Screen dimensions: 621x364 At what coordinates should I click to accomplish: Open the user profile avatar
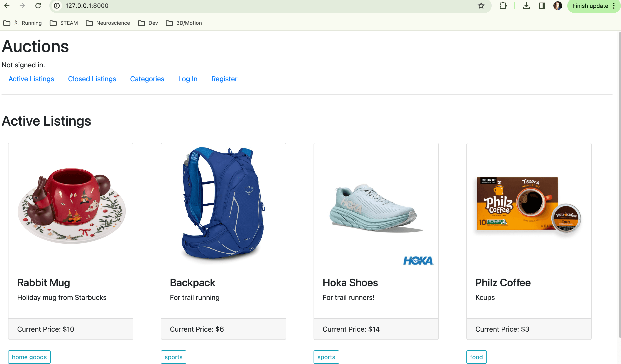coord(558,6)
